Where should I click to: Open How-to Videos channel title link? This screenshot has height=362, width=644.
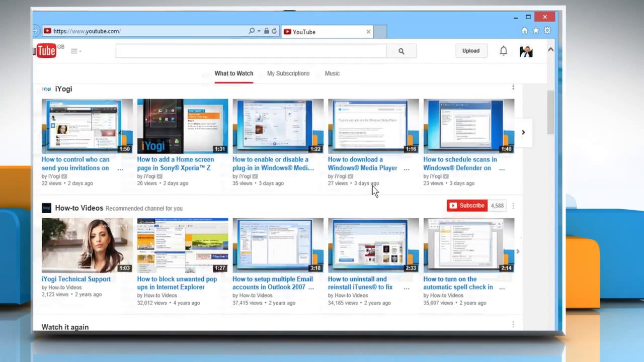[x=79, y=208]
